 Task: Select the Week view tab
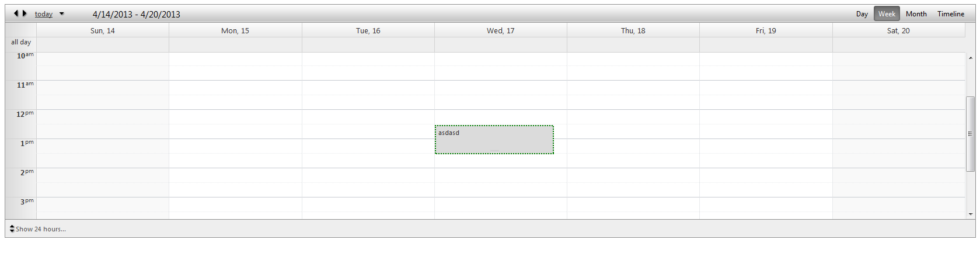pyautogui.click(x=886, y=14)
